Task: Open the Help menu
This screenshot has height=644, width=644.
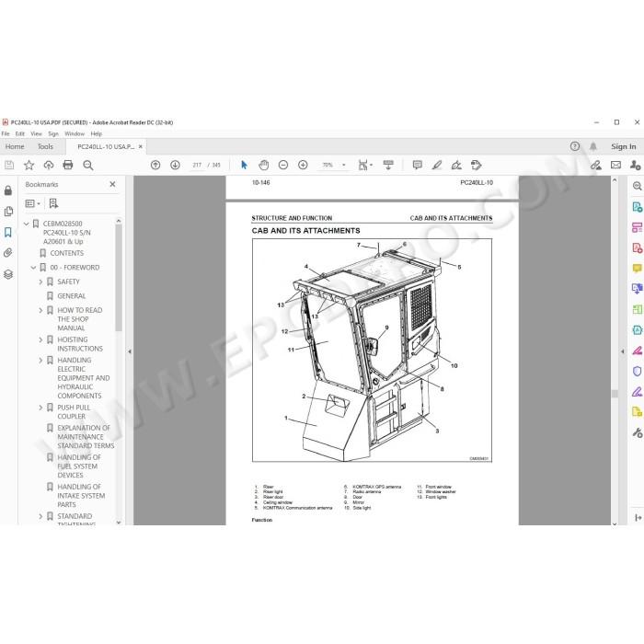Action: 96,134
